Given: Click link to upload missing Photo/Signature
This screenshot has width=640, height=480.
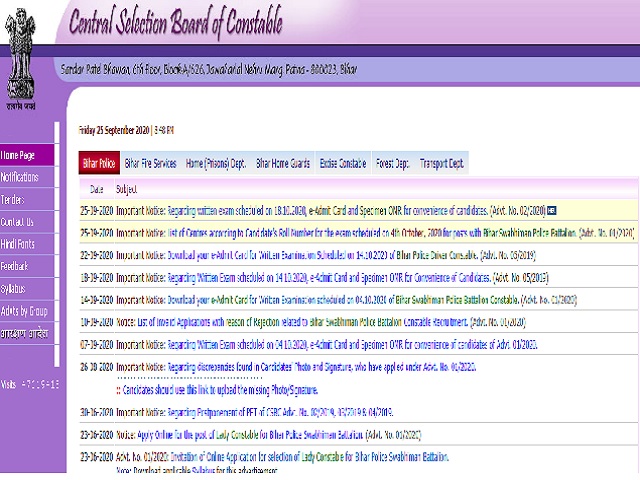Looking at the screenshot, I should coord(220,390).
